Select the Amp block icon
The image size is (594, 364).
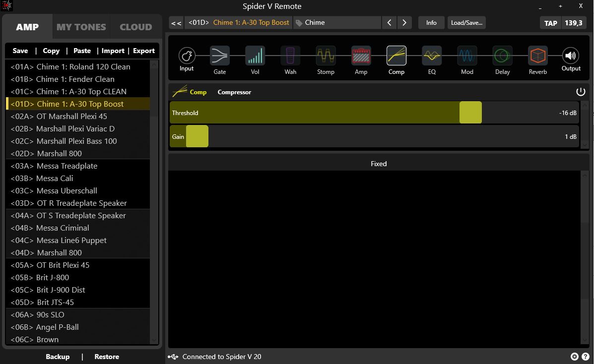(x=361, y=56)
